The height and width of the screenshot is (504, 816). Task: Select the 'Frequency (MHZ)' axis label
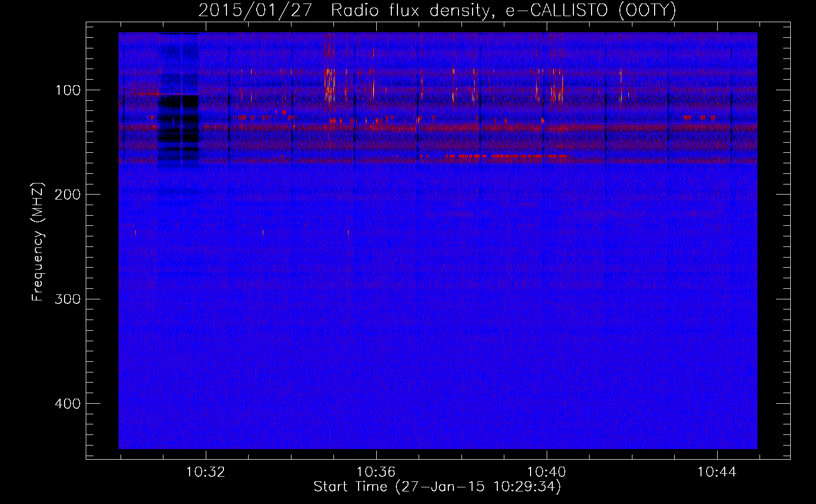pos(38,242)
